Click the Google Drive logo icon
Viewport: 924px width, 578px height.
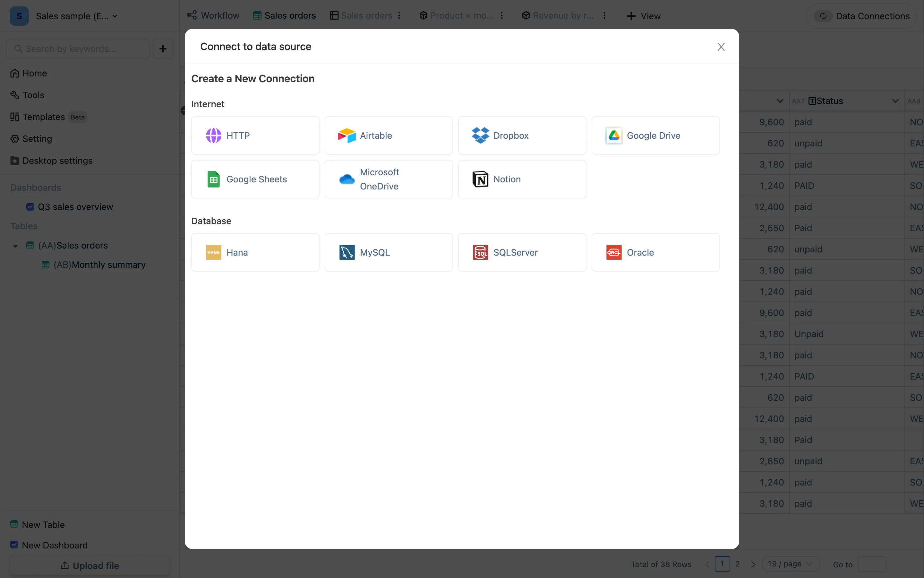tap(614, 135)
